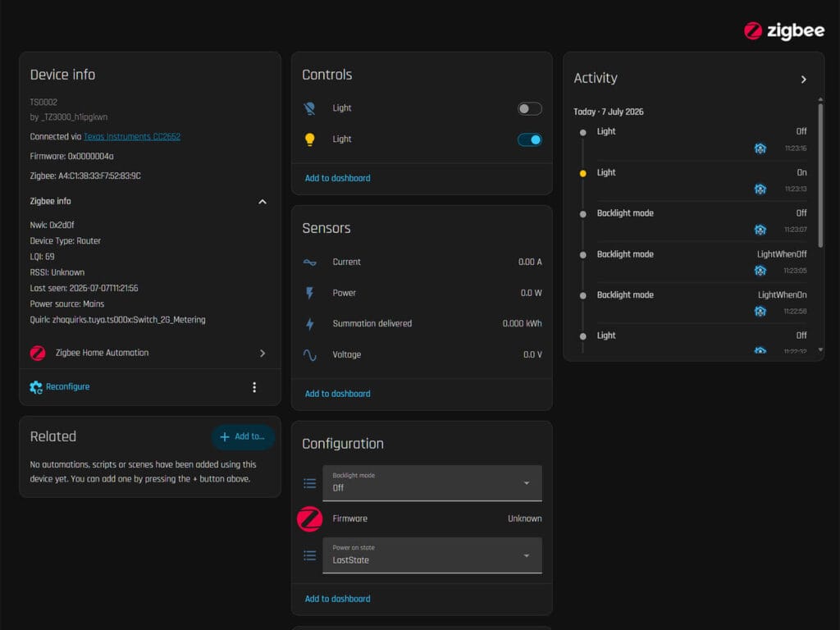Open Zigbee Home Automation integration
The height and width of the screenshot is (630, 840).
pos(150,353)
